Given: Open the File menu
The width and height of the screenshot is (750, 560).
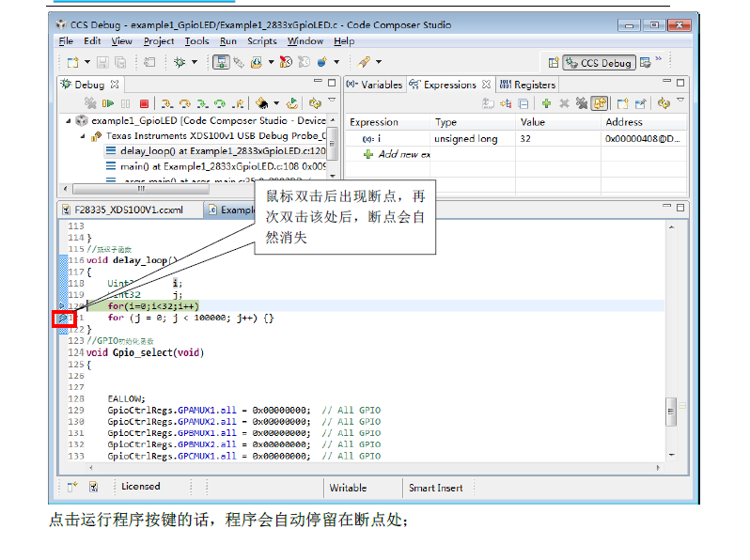Looking at the screenshot, I should click(66, 41).
